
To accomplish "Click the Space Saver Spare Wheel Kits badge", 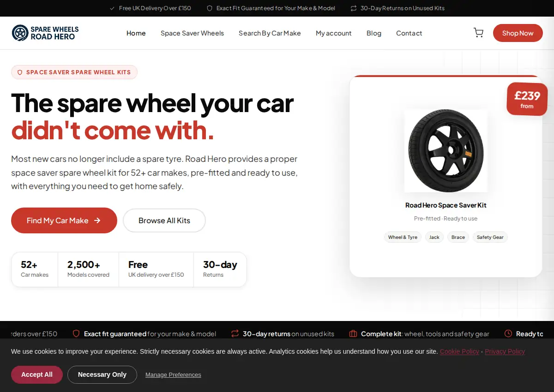I will click(74, 72).
